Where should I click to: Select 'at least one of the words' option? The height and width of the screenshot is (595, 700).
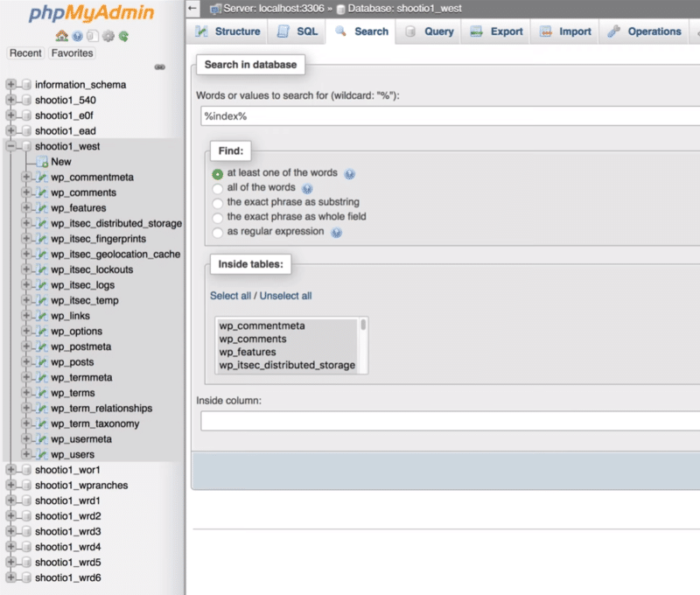click(217, 174)
